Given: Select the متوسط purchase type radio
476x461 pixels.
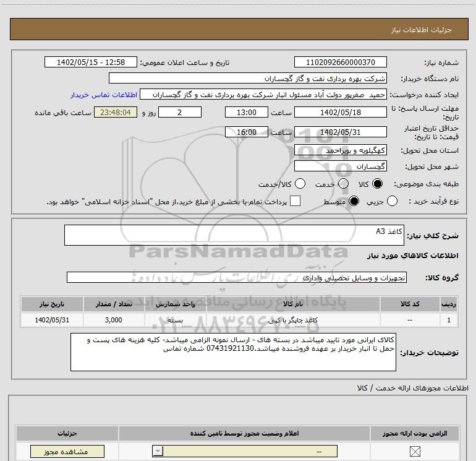Looking at the screenshot, I should [x=354, y=201].
